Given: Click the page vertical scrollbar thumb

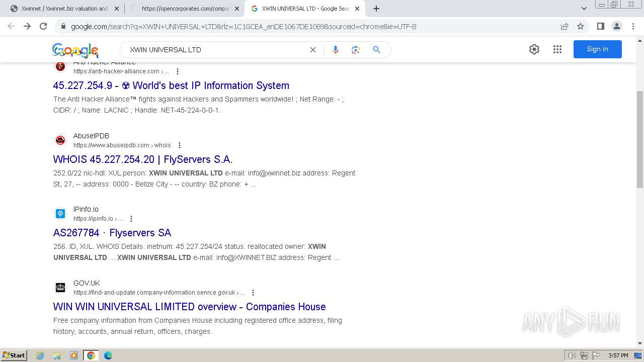Looking at the screenshot, I should point(640,139).
